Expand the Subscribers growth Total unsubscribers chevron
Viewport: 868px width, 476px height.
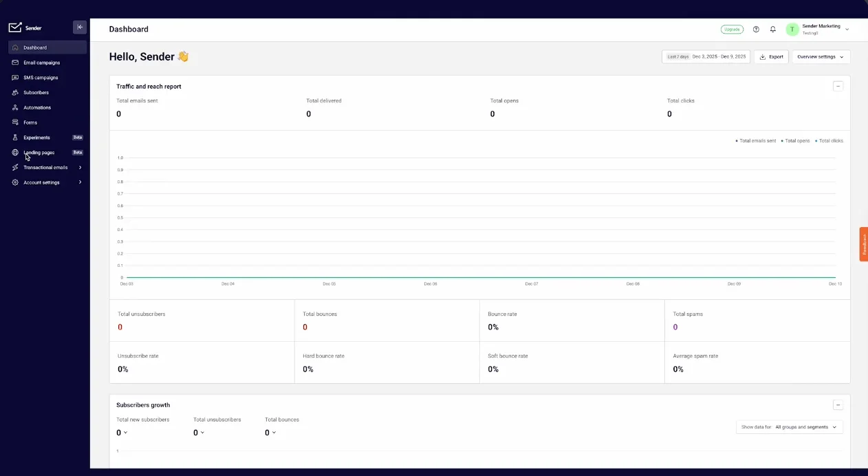coord(202,433)
